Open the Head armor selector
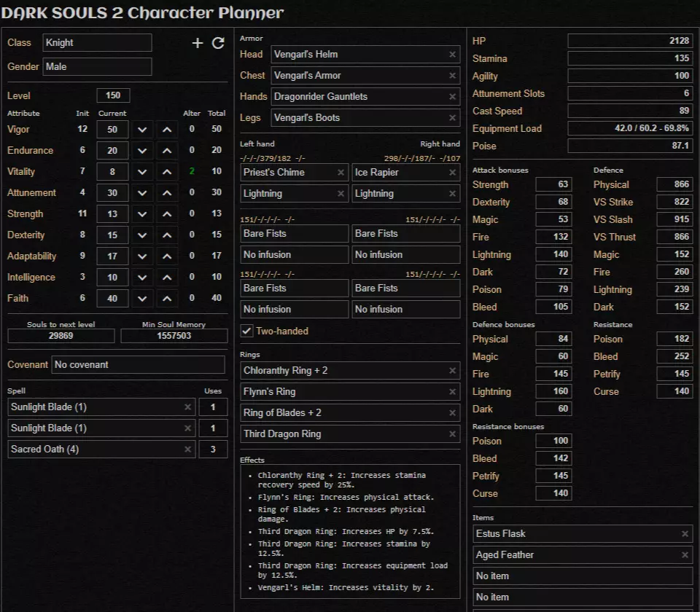The height and width of the screenshot is (612, 700). 365,55
